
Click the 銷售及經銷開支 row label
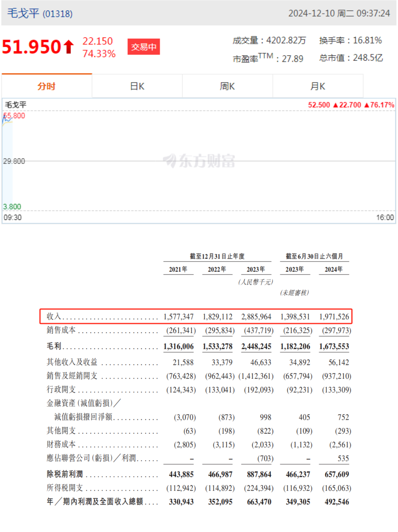pos(72,376)
